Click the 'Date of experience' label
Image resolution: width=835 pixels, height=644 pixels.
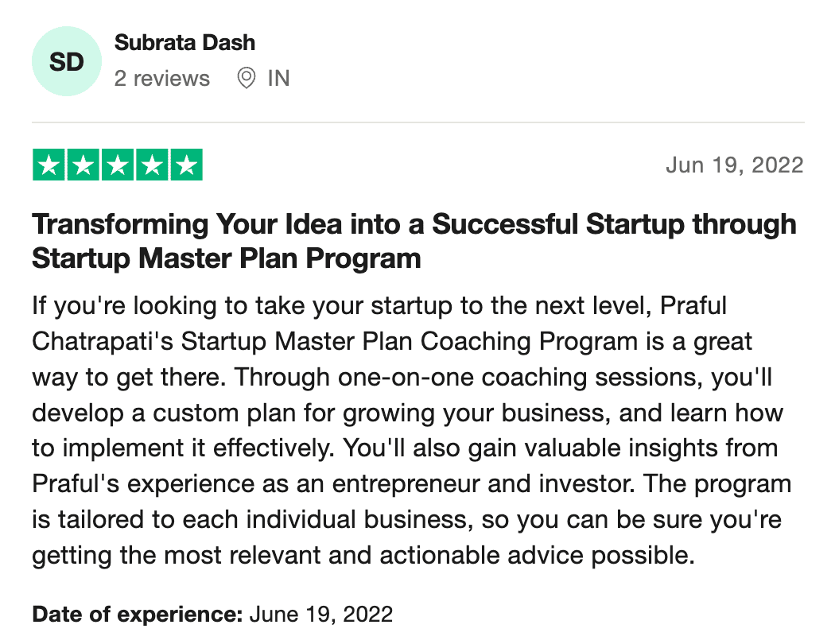pos(138,615)
